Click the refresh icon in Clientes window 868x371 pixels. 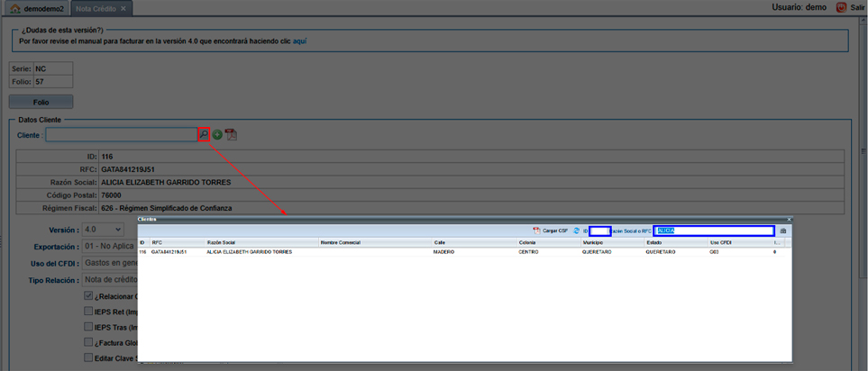(576, 231)
